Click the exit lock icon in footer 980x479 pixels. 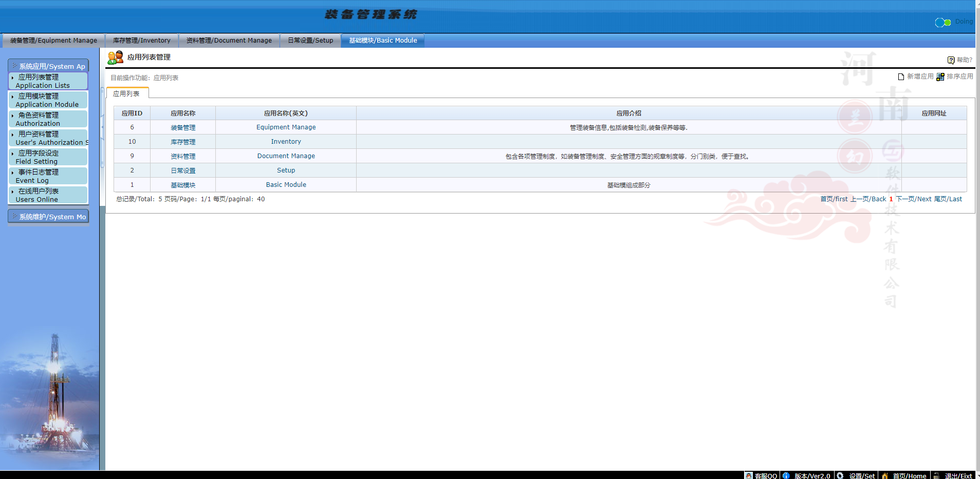click(x=936, y=475)
